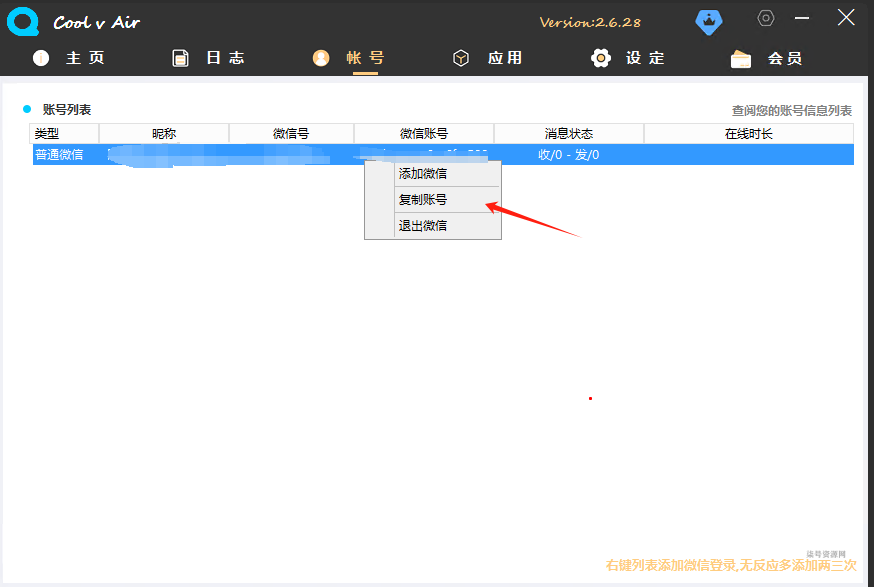Select the 普通微信 row cell

coord(59,154)
